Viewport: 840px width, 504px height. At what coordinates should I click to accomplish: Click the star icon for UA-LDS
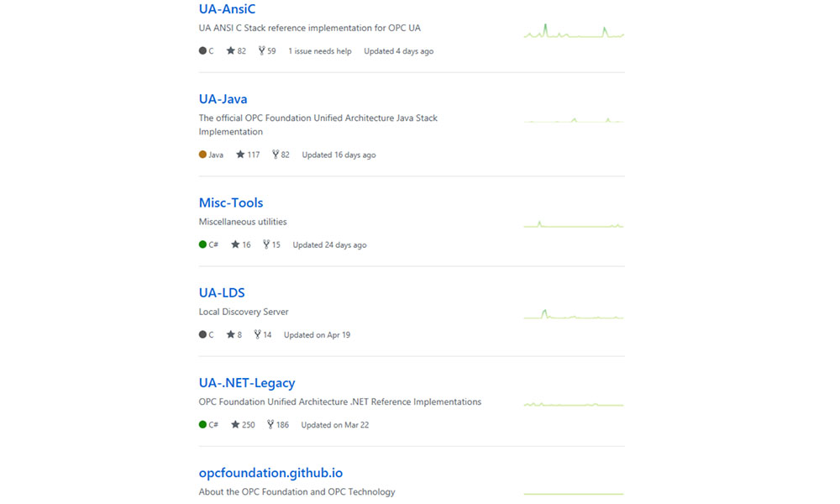230,335
